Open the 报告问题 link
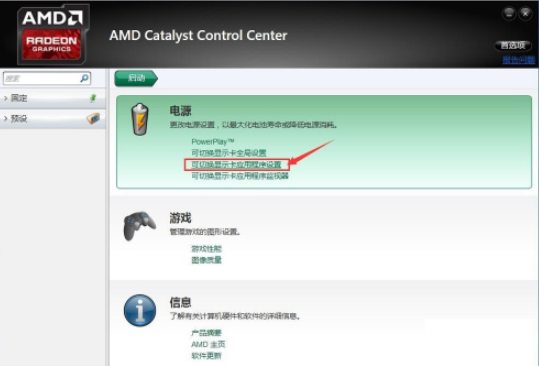 [518, 60]
